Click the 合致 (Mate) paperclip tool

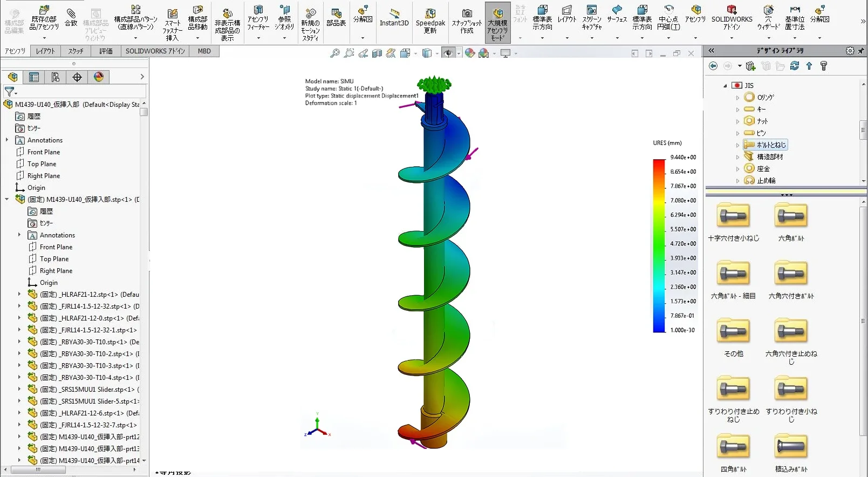click(x=71, y=17)
